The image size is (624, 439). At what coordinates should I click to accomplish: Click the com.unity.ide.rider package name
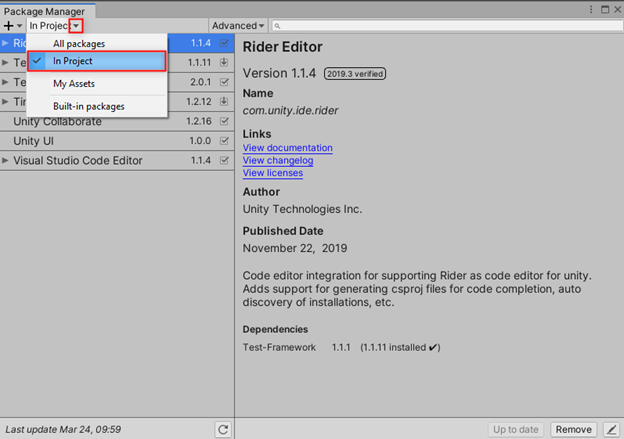[291, 111]
